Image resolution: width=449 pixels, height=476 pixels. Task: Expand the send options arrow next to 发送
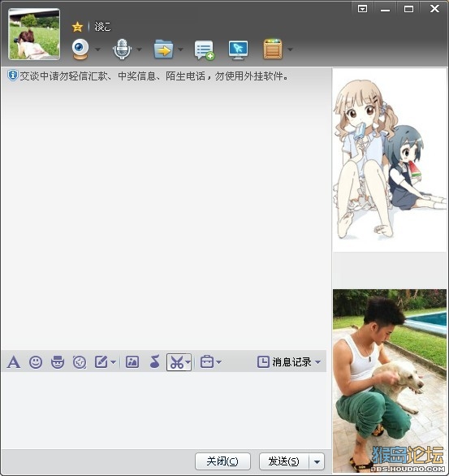(317, 461)
